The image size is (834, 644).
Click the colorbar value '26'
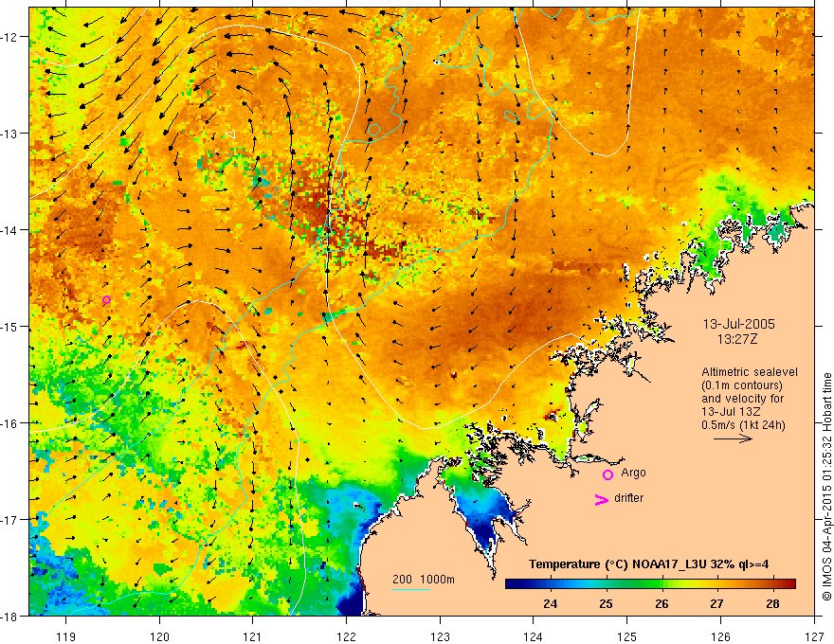pos(662,603)
